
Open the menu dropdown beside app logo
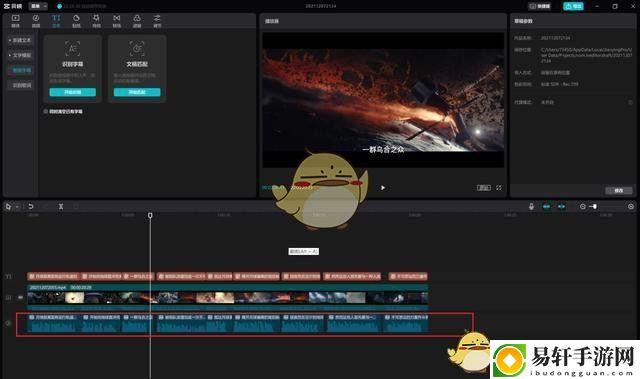(38, 6)
